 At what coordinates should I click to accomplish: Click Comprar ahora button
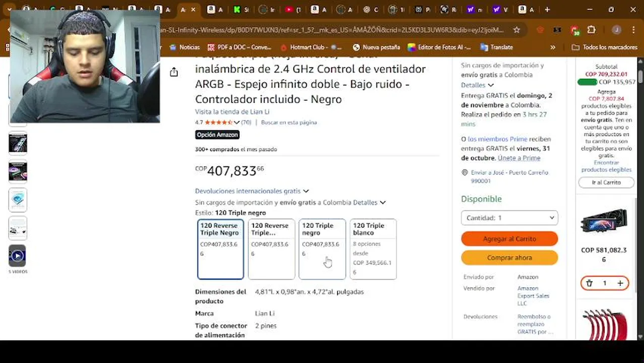509,258
